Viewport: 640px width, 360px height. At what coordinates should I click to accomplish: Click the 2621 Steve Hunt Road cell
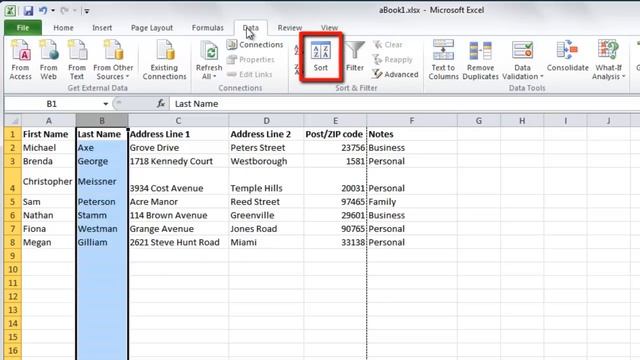178,242
